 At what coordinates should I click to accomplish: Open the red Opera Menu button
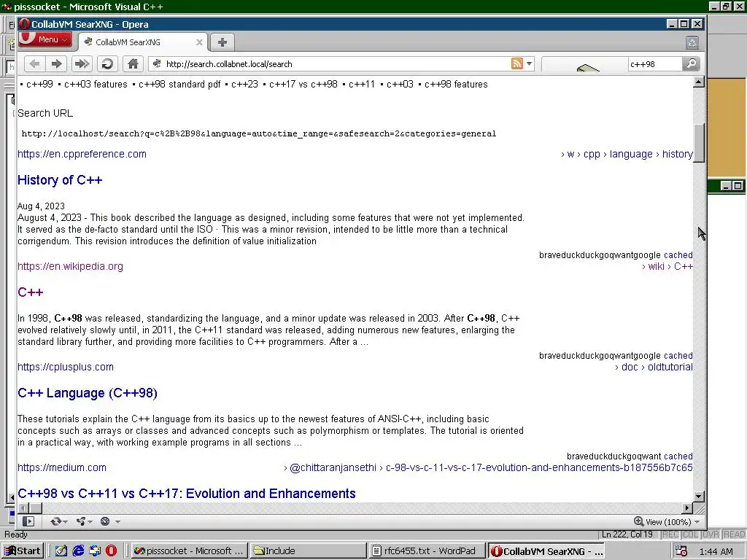45,39
